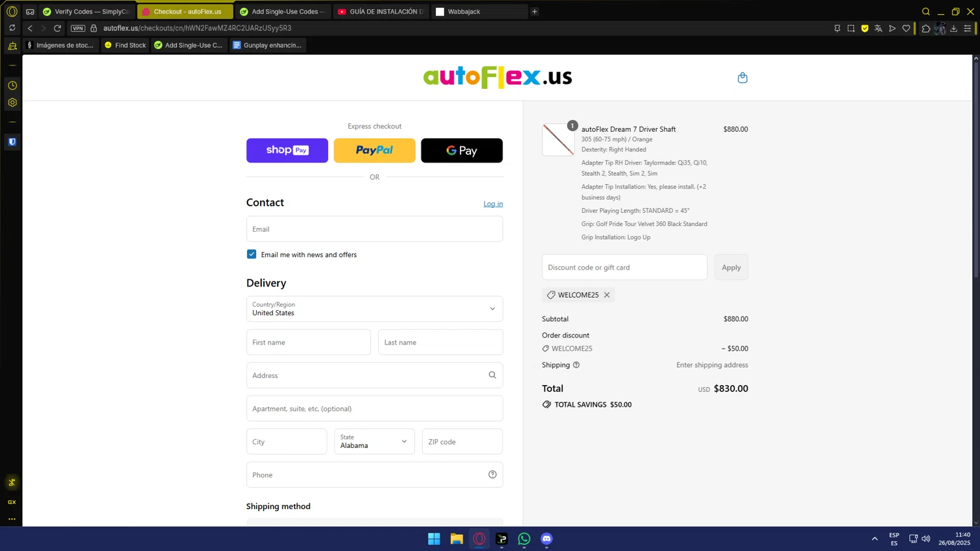Open File Explorer from taskbar
Image resolution: width=980 pixels, height=551 pixels.
(x=457, y=539)
